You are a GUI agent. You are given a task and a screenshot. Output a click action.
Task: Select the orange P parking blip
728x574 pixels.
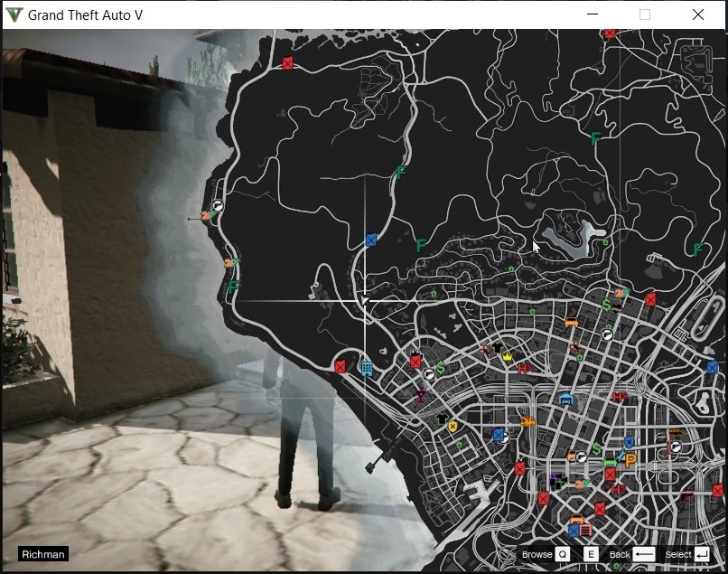tap(630, 460)
